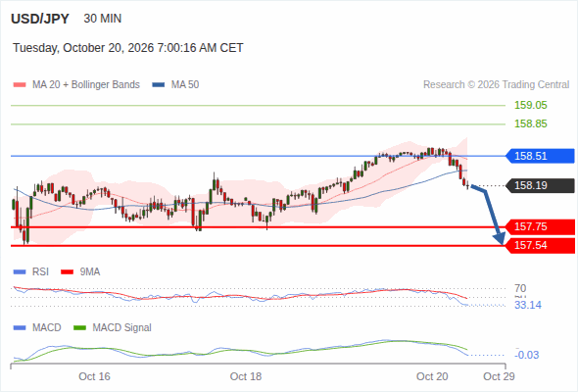Click the 30 MIN timeframe label
Viewport: 578px width, 392px height.
(103, 19)
